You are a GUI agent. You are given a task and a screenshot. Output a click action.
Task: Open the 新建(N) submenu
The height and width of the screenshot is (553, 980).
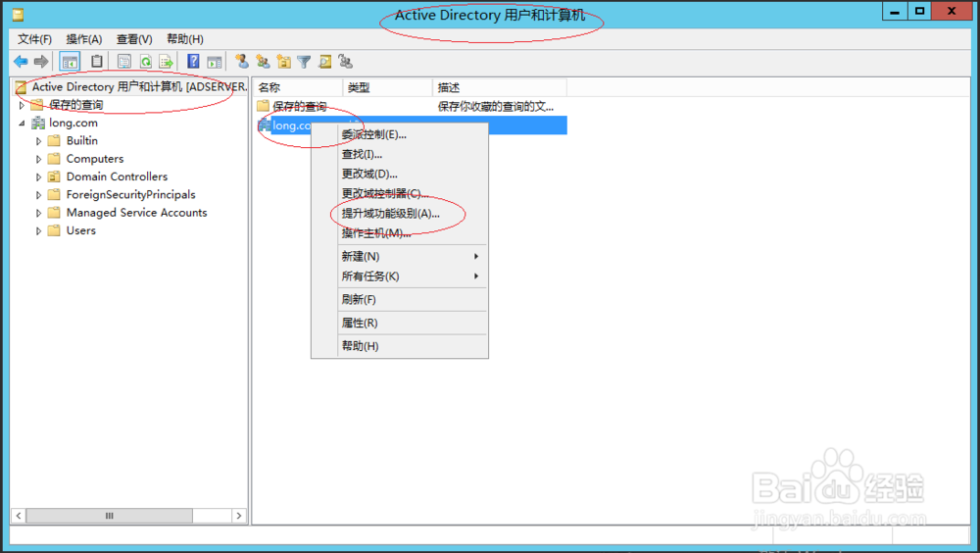tap(400, 257)
